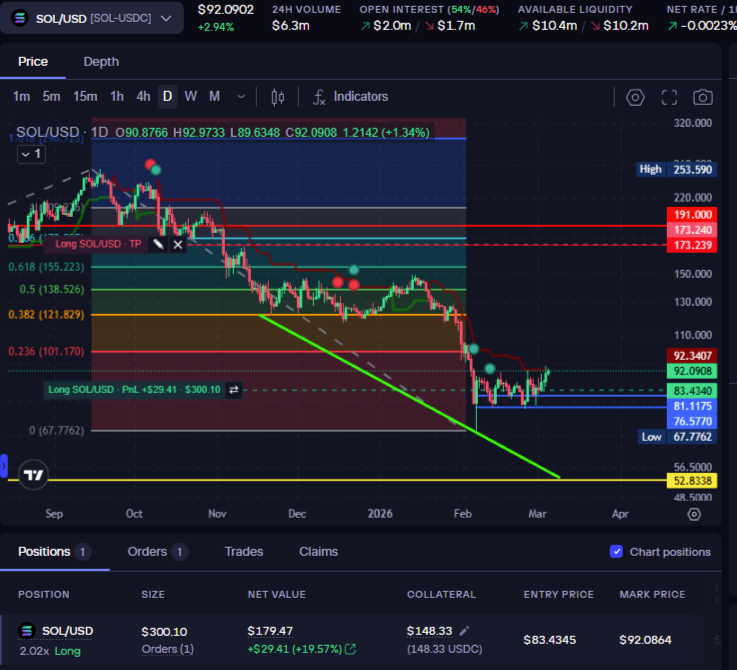Click the Orders (1) link under size
737x670 pixels.
tap(167, 649)
